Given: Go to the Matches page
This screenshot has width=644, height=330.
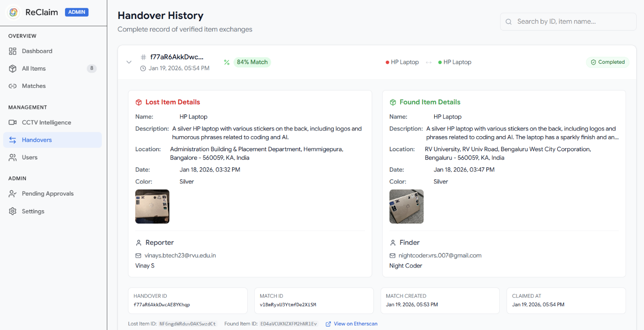Looking at the screenshot, I should (x=53, y=86).
